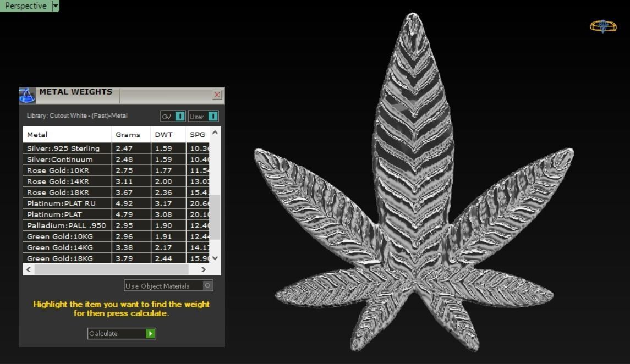Viewport: 630px width, 364px height.
Task: Select the Rose Gold:10KR row
Action: click(x=116, y=170)
